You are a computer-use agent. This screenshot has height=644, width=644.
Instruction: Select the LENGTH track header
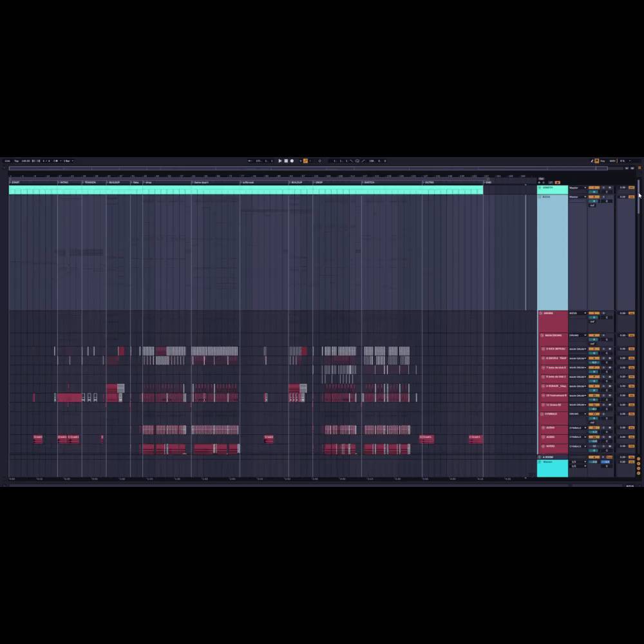(x=552, y=188)
